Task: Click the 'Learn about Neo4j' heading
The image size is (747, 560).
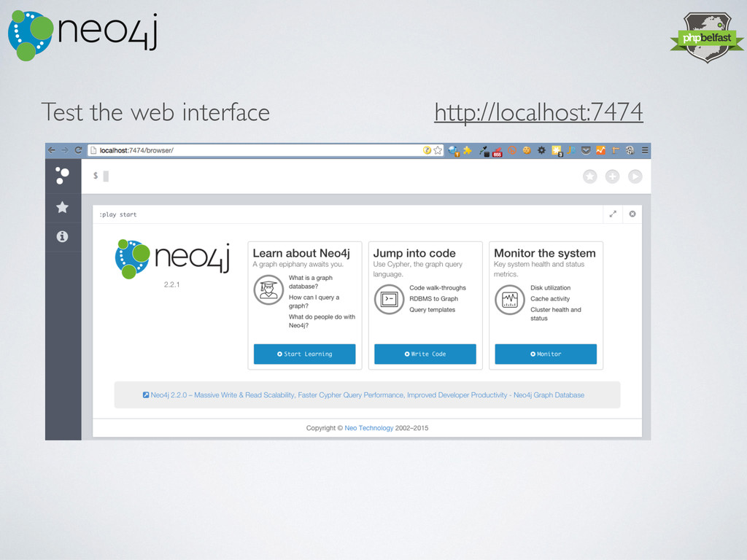Action: (x=301, y=253)
